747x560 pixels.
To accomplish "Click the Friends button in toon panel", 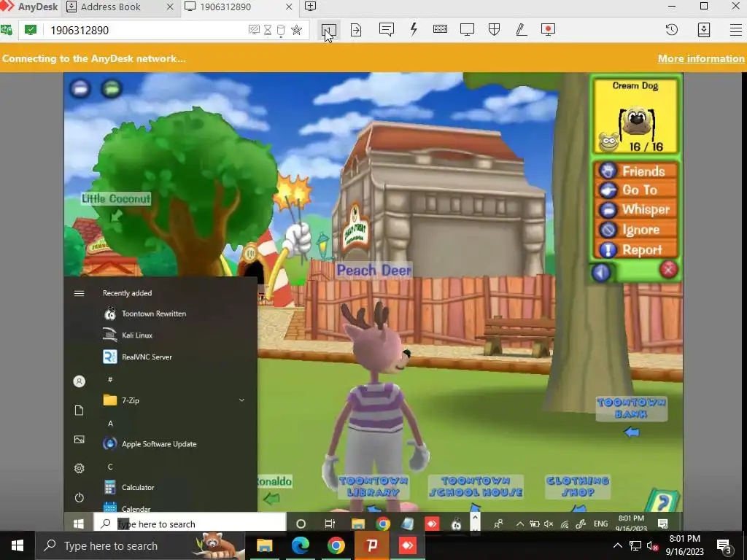I will [x=635, y=171].
